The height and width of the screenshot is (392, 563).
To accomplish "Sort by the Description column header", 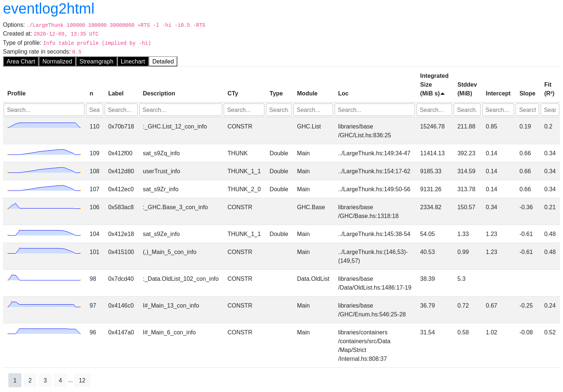I will coord(159,93).
